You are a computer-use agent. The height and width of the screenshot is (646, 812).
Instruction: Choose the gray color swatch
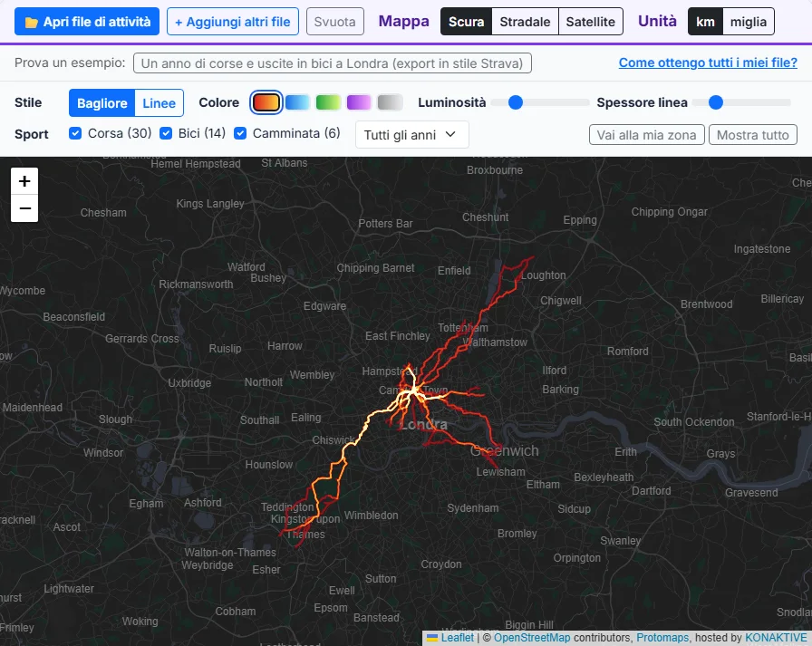pos(390,102)
